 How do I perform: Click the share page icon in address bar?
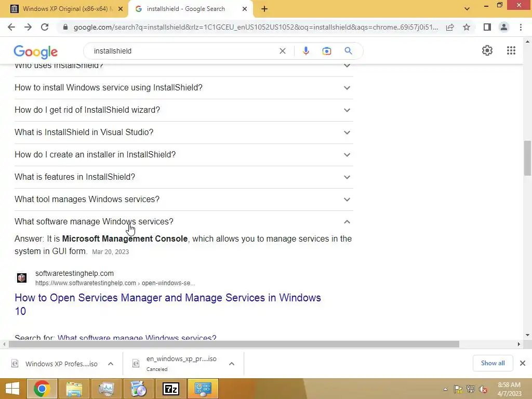coord(450,27)
